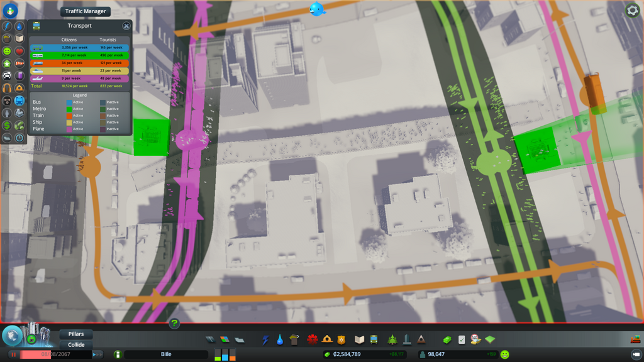
Task: Open the Electricity info view
Action: pos(7,26)
